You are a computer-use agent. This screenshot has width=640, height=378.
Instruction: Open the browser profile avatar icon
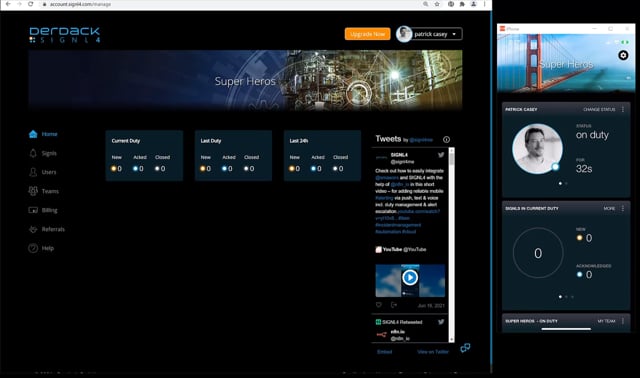coord(473,4)
